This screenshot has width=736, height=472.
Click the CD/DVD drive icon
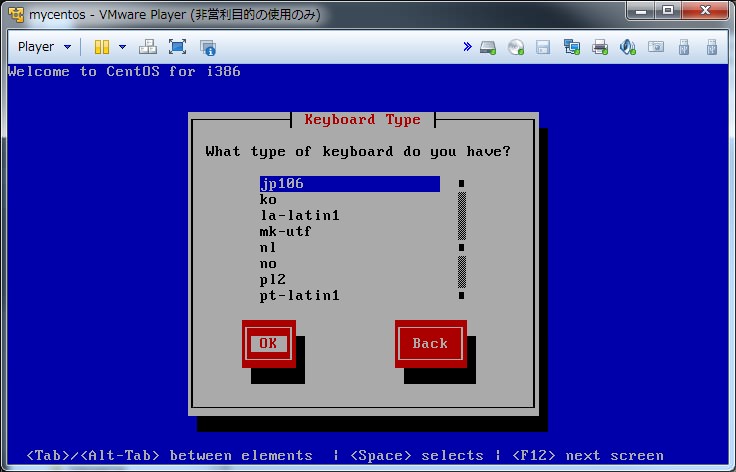click(x=516, y=47)
